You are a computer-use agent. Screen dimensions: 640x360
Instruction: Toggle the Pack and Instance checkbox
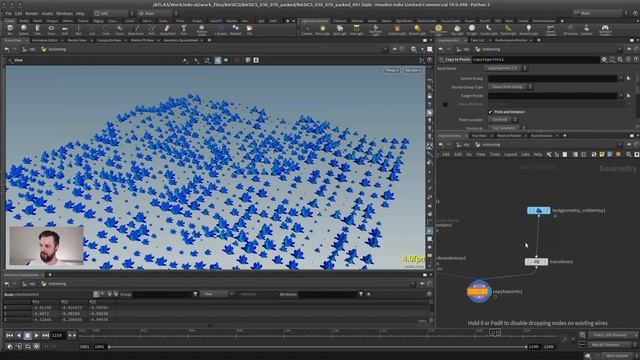(x=491, y=112)
